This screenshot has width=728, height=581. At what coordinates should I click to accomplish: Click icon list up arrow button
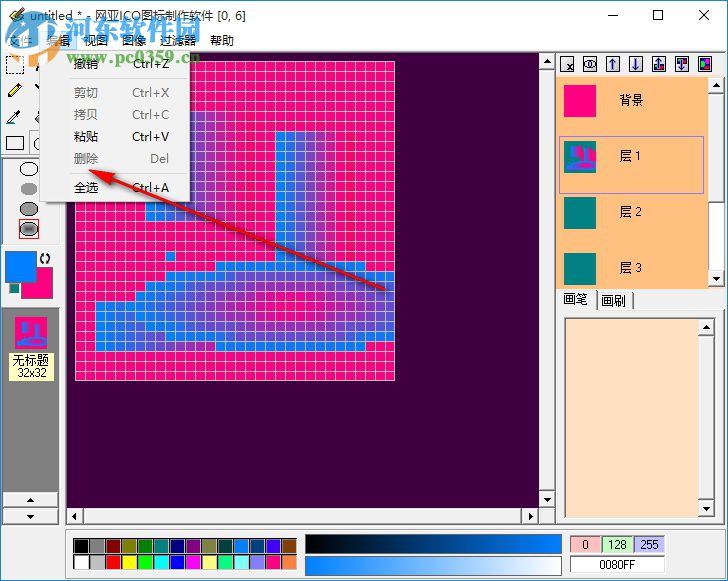pyautogui.click(x=30, y=500)
